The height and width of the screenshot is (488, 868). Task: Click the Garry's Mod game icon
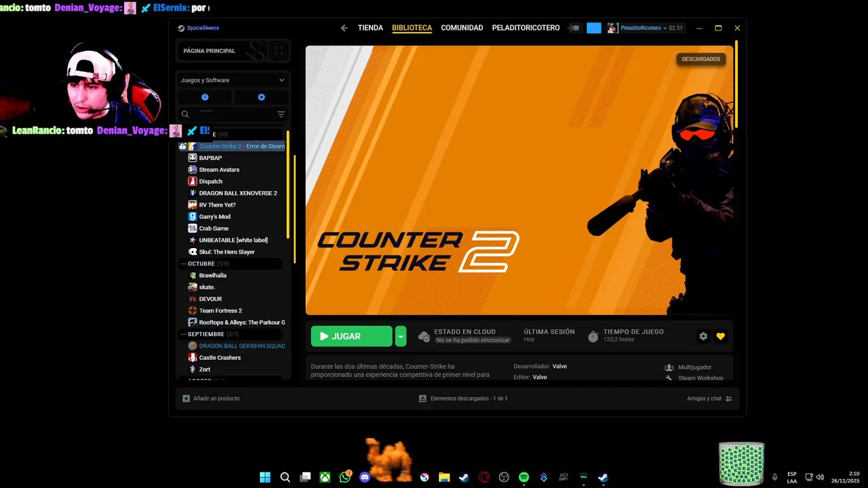(x=193, y=216)
